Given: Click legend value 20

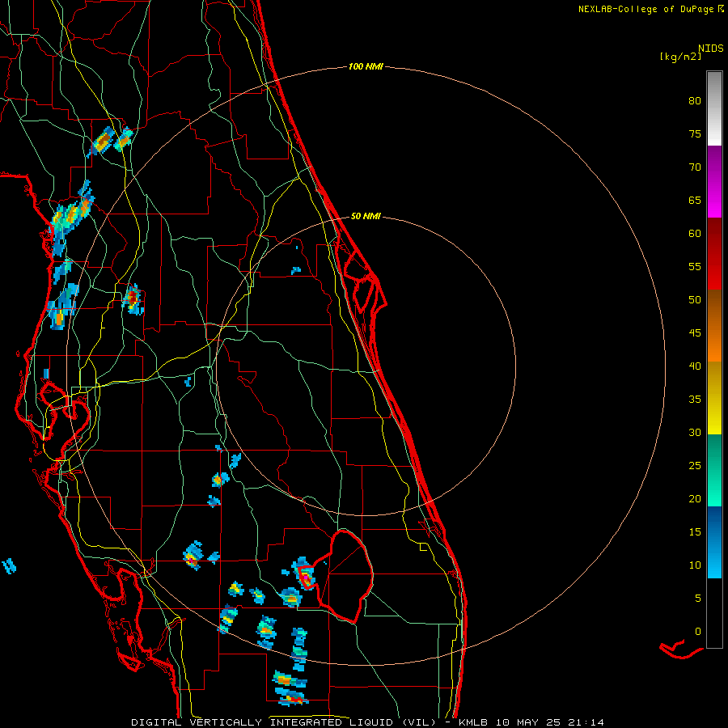Looking at the screenshot, I should (x=695, y=498).
